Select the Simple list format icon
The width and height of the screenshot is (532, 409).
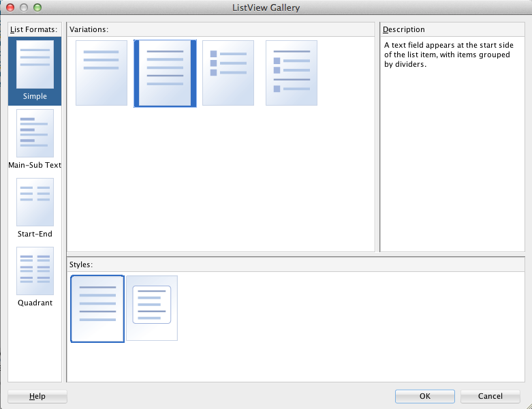pos(35,65)
